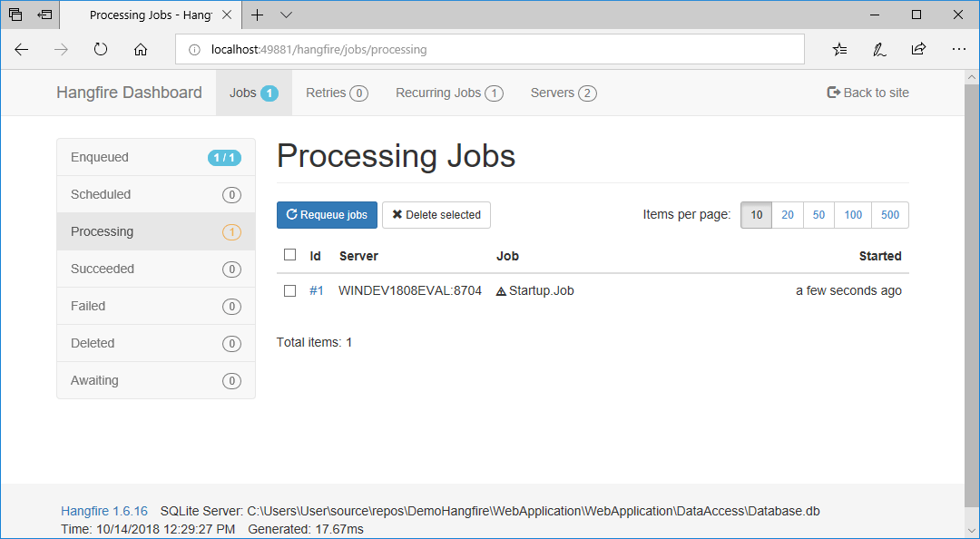The width and height of the screenshot is (980, 539).
Task: Open the Enqueued jobs list
Action: click(156, 158)
